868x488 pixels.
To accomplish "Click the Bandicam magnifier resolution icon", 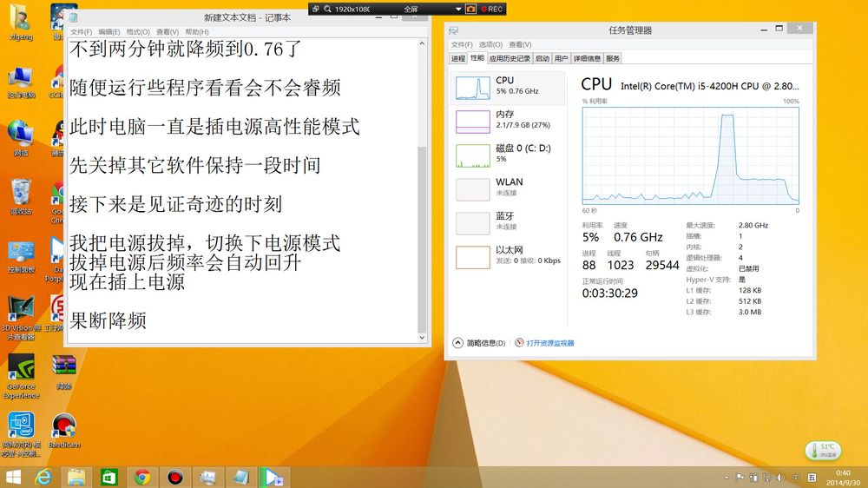I will point(328,9).
